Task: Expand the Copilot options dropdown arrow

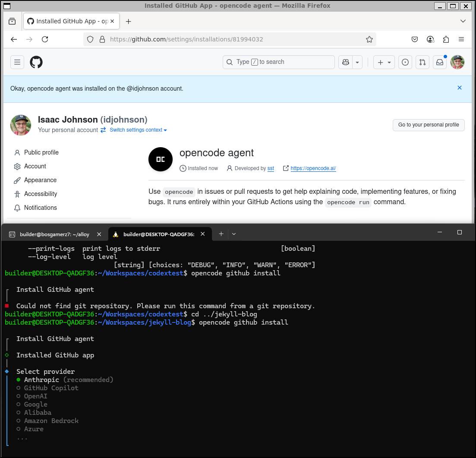Action: (x=357, y=62)
